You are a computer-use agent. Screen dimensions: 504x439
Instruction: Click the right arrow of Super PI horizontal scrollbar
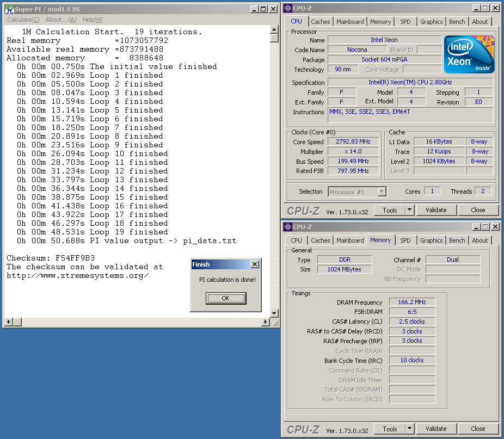pos(266,321)
